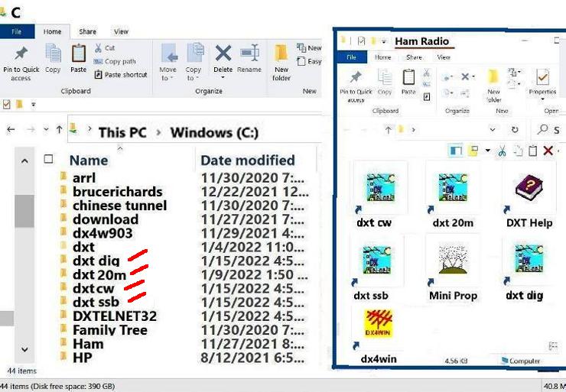
Task: Select the dx4w903 folder
Action: pos(102,233)
